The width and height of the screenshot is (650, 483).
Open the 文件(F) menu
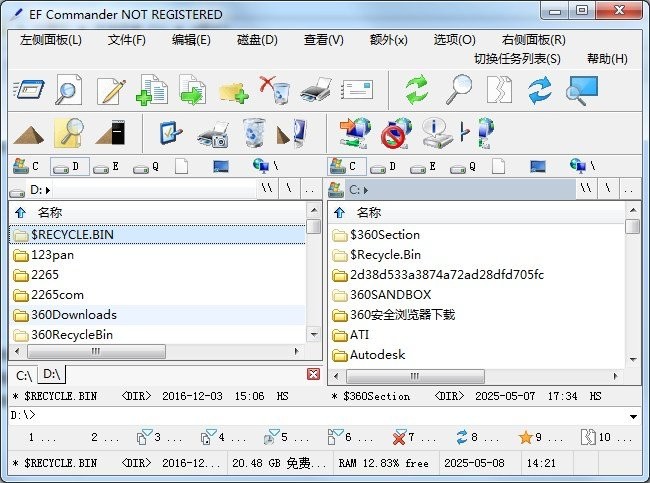(126, 40)
